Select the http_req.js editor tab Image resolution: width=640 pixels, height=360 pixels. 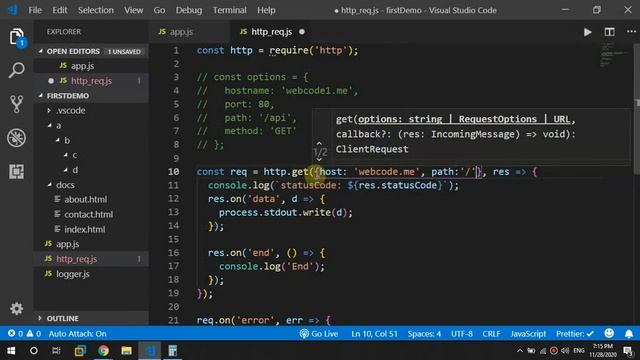271,31
